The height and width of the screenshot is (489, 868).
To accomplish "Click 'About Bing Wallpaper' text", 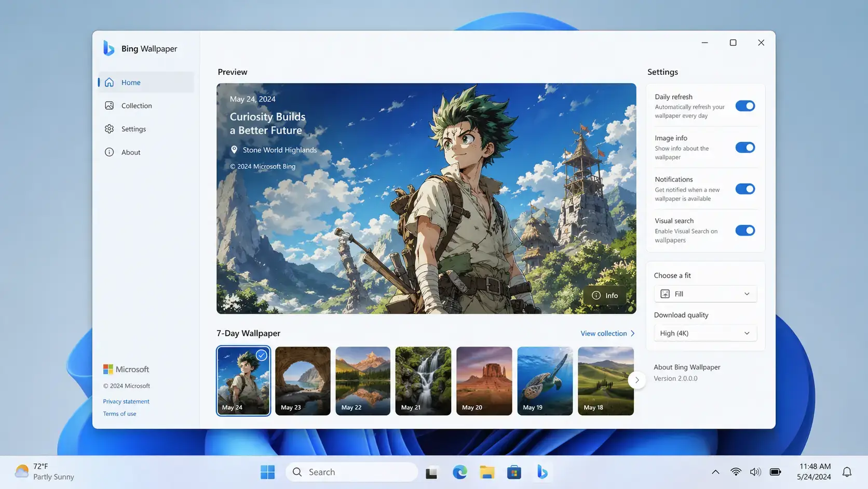I will tap(687, 367).
